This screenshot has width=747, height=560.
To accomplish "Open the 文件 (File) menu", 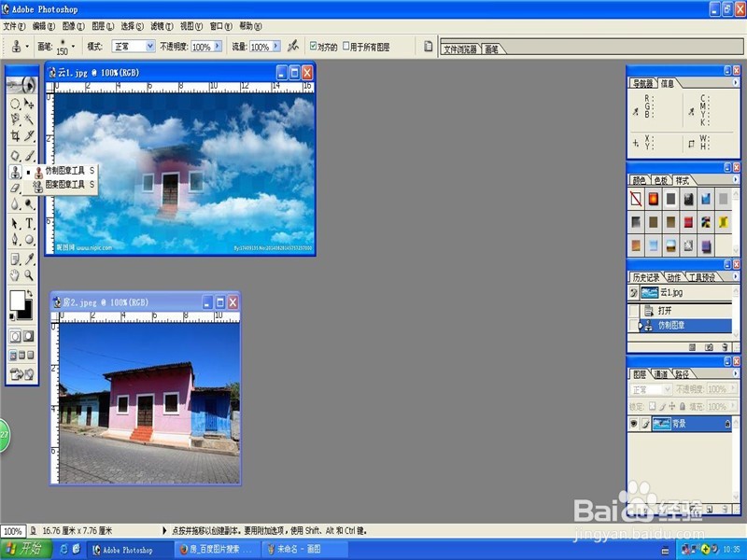I will pyautogui.click(x=14, y=26).
